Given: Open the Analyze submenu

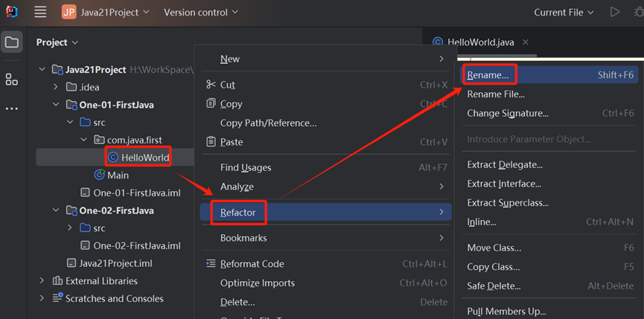Looking at the screenshot, I should point(325,187).
